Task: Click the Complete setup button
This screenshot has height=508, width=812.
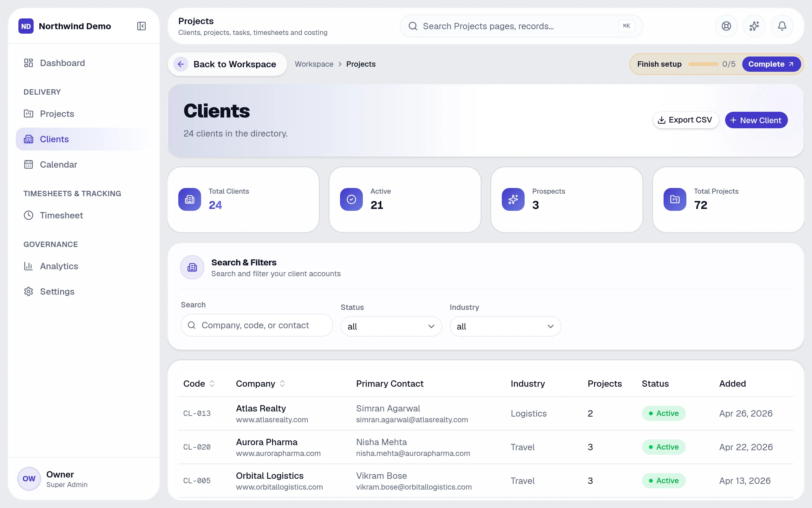Action: point(771,64)
